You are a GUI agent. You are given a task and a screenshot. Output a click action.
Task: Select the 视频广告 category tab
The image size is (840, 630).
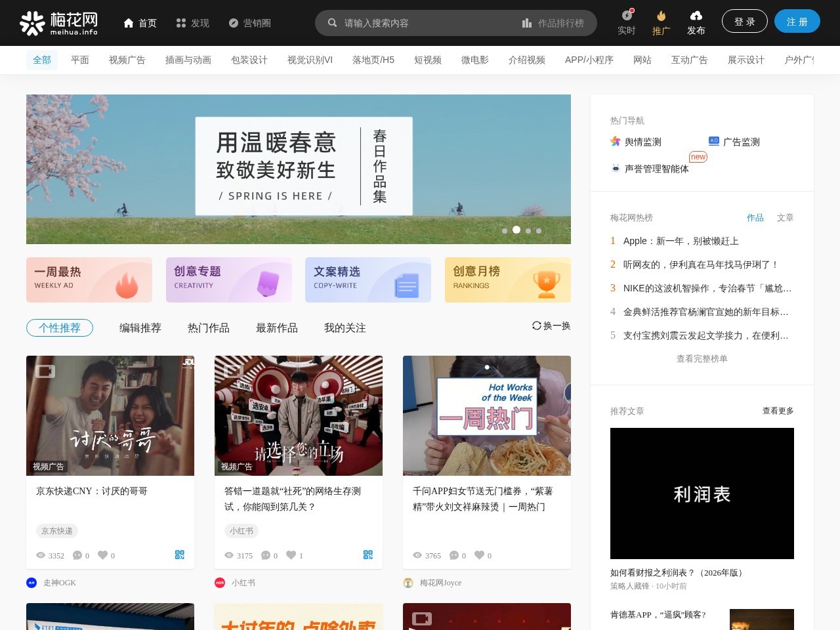(x=127, y=60)
